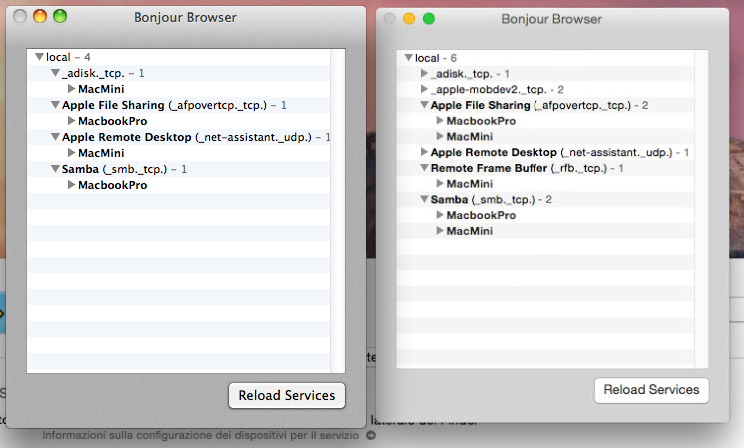This screenshot has width=744, height=448.
Task: Collapse _adisk._tcp. - 1 in left window
Action: (x=56, y=73)
